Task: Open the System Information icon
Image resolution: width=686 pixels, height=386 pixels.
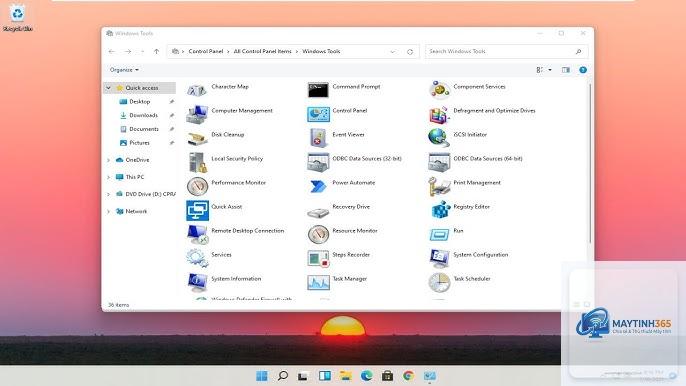Action: (x=197, y=283)
